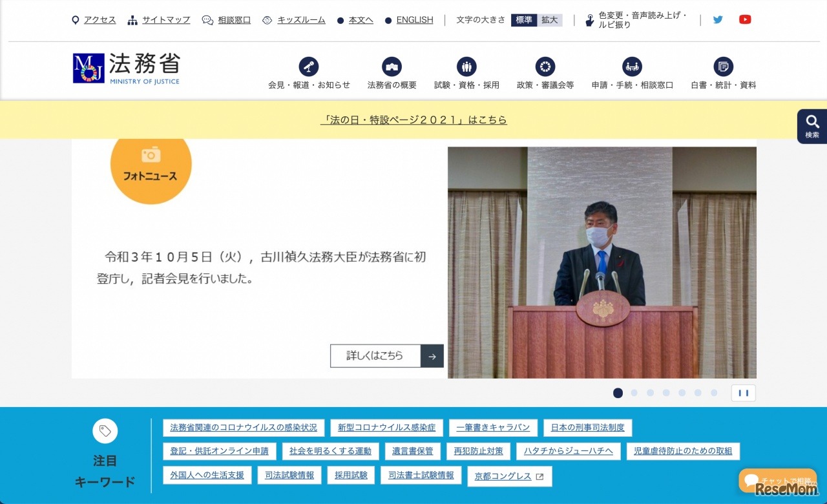Click the 申請・手続・相談窓口 icon

click(x=632, y=66)
